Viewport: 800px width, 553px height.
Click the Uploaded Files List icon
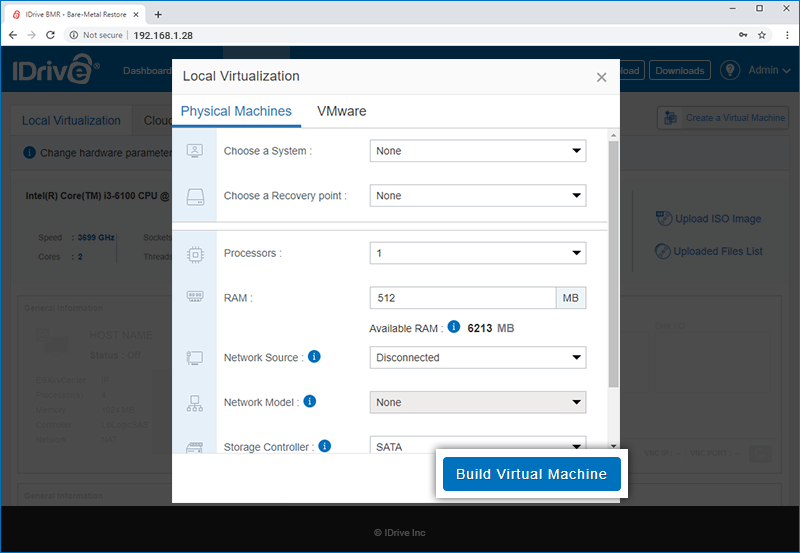663,251
